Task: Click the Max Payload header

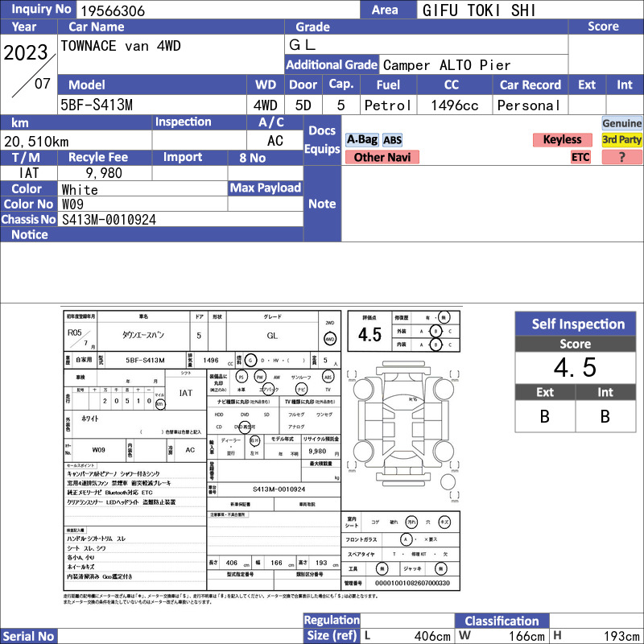Action: [266, 188]
